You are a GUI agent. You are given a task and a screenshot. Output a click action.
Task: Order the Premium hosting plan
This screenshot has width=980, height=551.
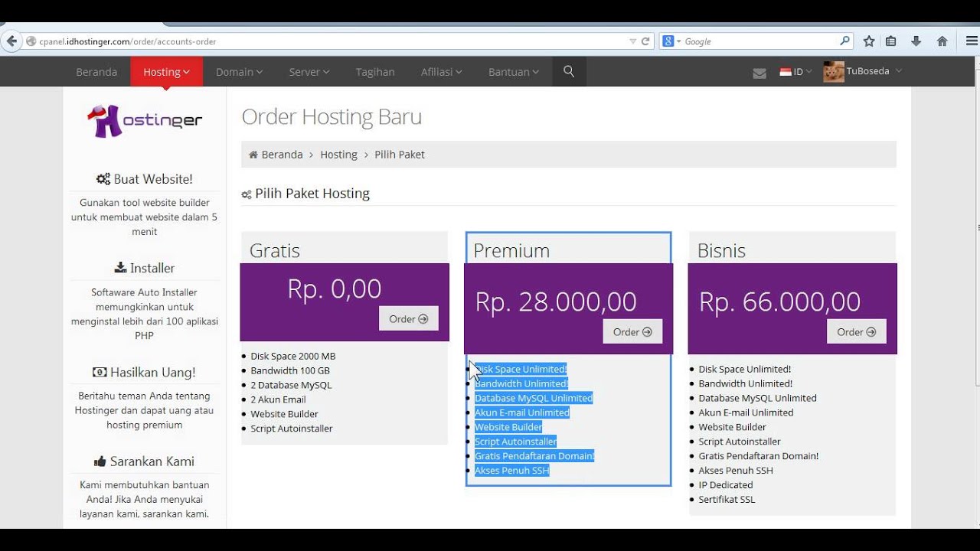632,332
